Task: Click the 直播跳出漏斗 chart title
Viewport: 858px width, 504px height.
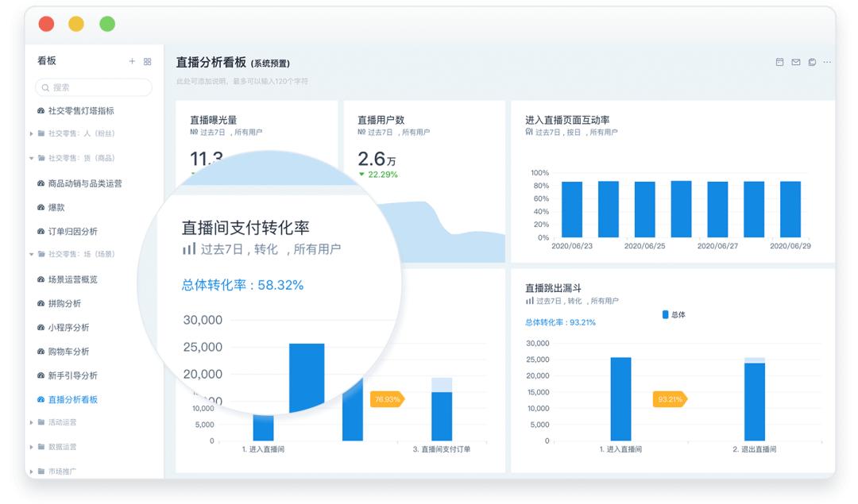Action: tap(553, 288)
